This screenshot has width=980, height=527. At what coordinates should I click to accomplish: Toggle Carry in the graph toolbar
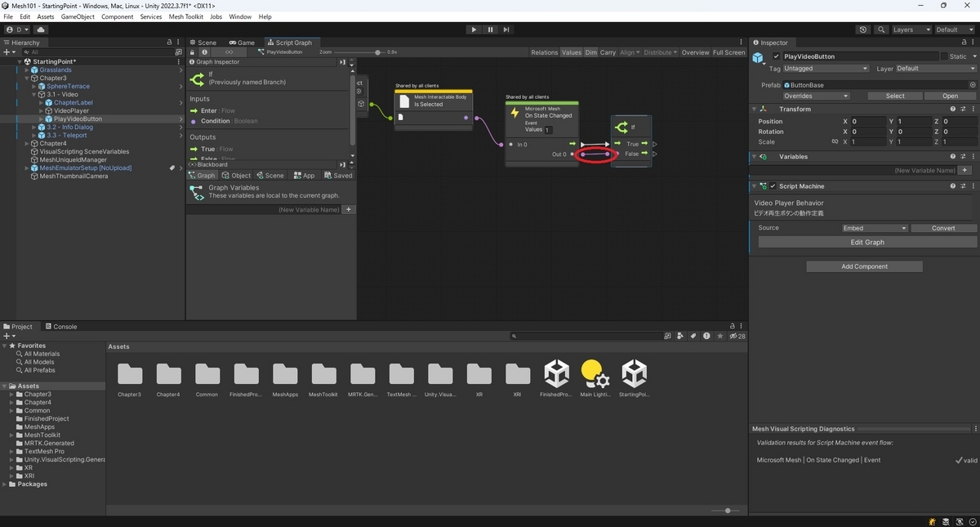coord(608,52)
